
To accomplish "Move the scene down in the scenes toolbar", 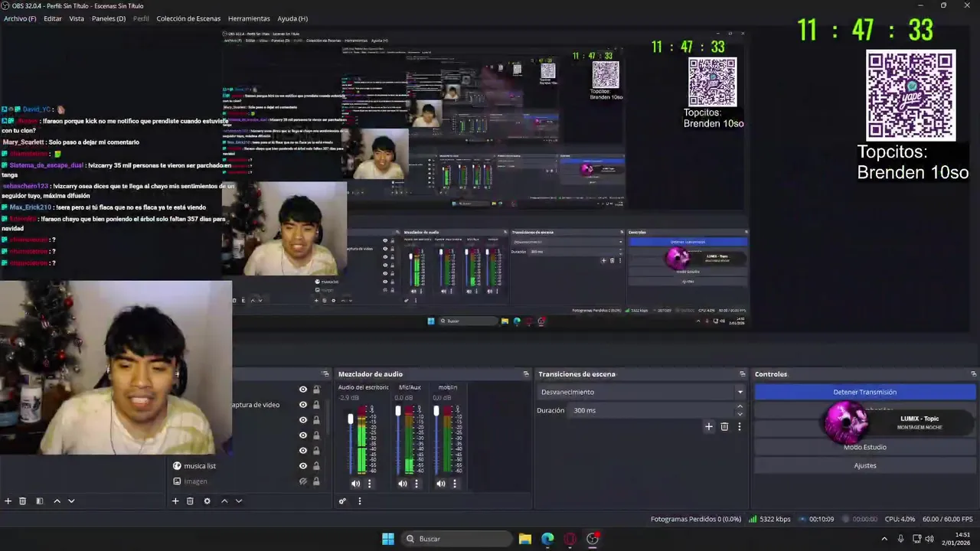I will pyautogui.click(x=71, y=501).
